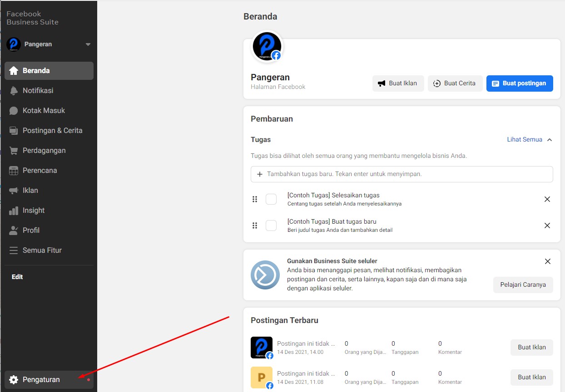Click the Pengaturan gear icon
Viewport: 565px width, 392px height.
pos(14,380)
